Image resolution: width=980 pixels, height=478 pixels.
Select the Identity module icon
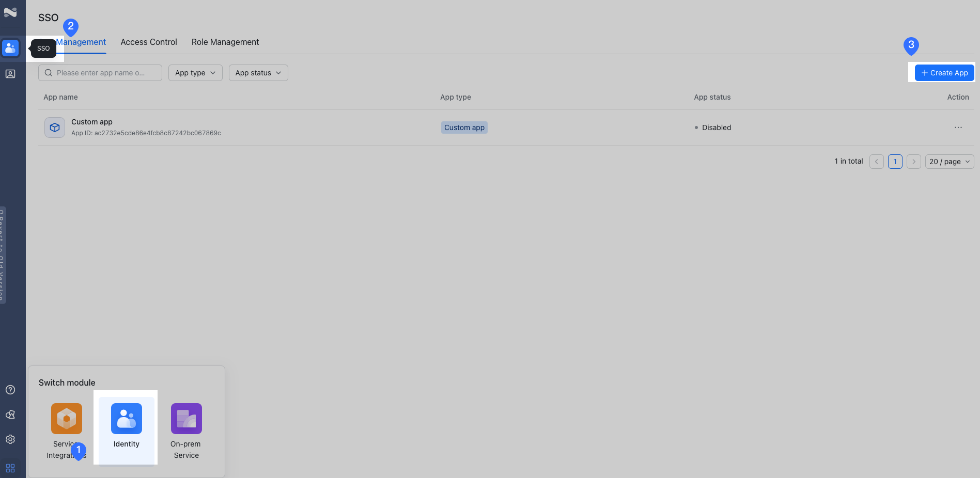click(127, 419)
